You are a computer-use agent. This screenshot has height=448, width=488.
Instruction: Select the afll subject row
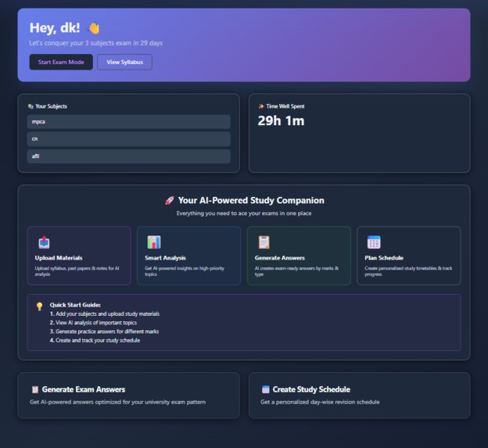tap(128, 156)
